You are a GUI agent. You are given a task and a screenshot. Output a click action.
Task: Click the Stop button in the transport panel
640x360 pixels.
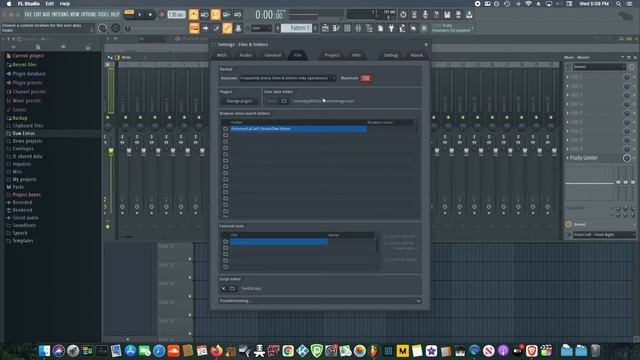[x=150, y=14]
